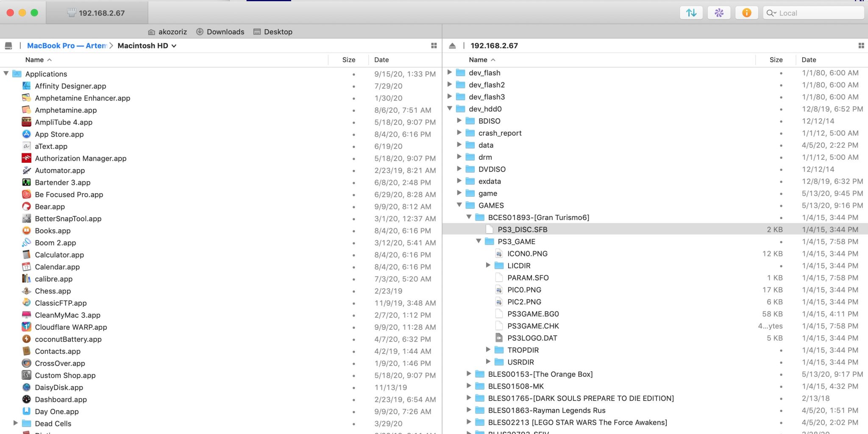Sort remote pane by Date column
868x434 pixels.
point(809,60)
